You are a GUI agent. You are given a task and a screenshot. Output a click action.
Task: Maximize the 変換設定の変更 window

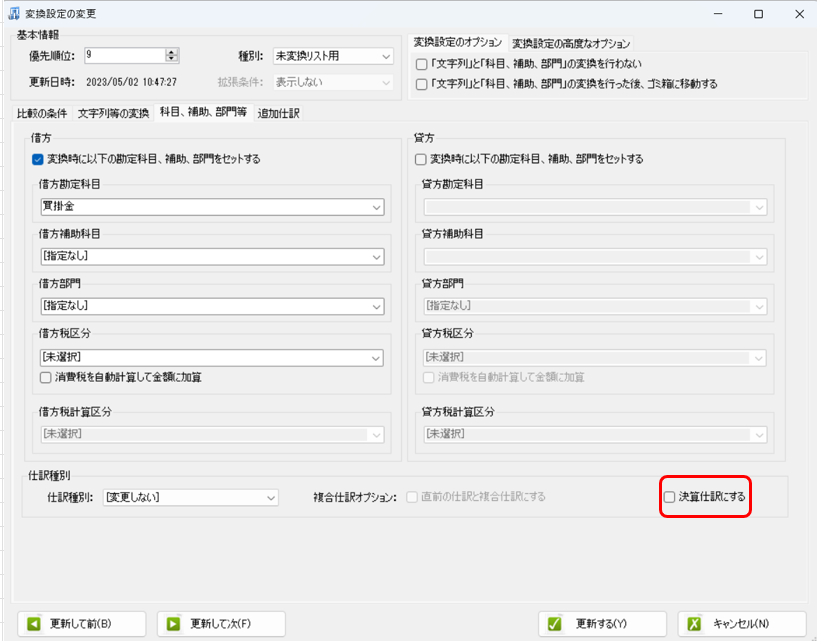point(759,14)
